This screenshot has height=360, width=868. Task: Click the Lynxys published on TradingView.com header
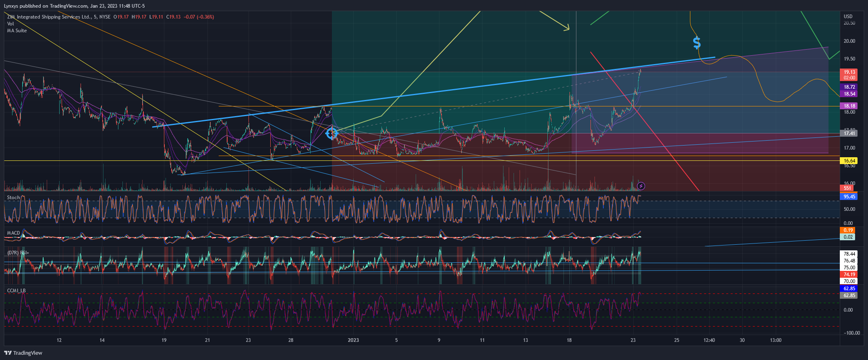coord(74,6)
